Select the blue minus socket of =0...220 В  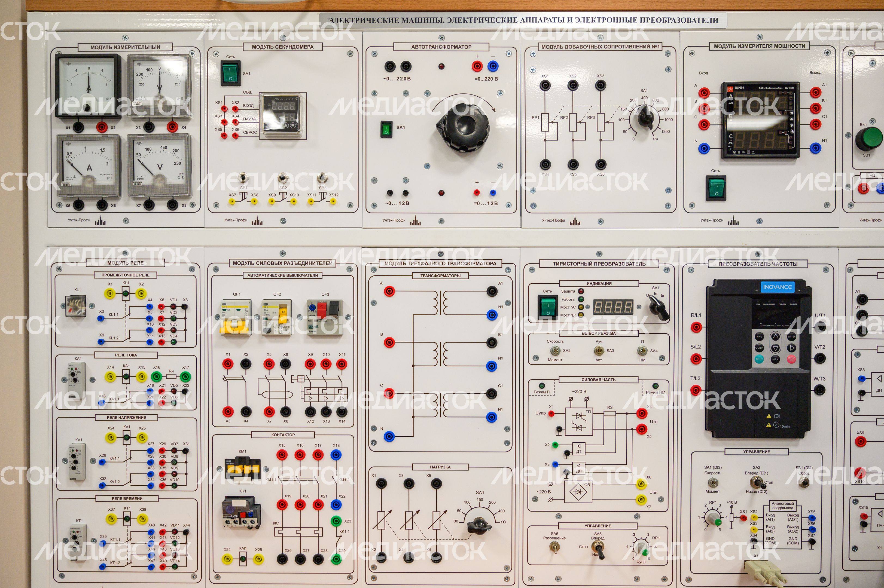493,67
